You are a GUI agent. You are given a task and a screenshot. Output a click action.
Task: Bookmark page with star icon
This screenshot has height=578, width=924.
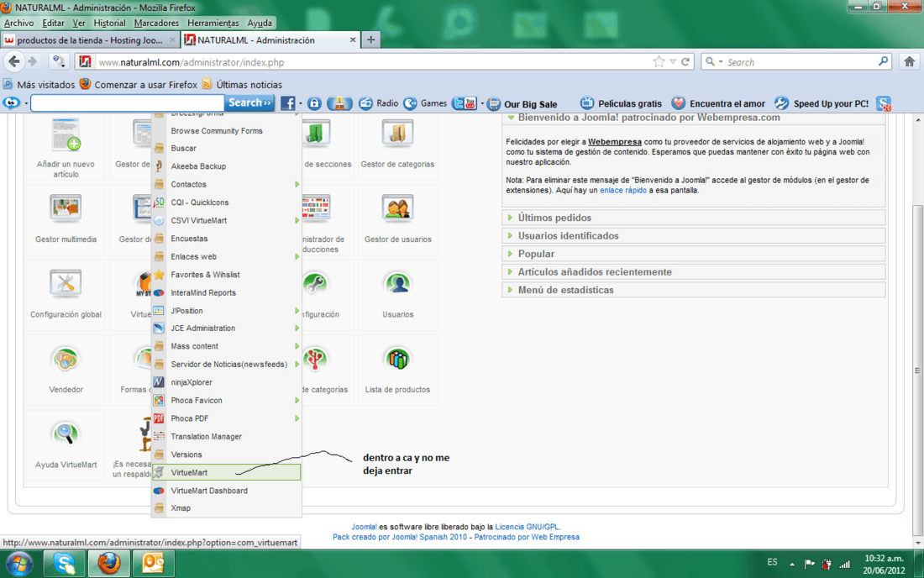(x=659, y=62)
